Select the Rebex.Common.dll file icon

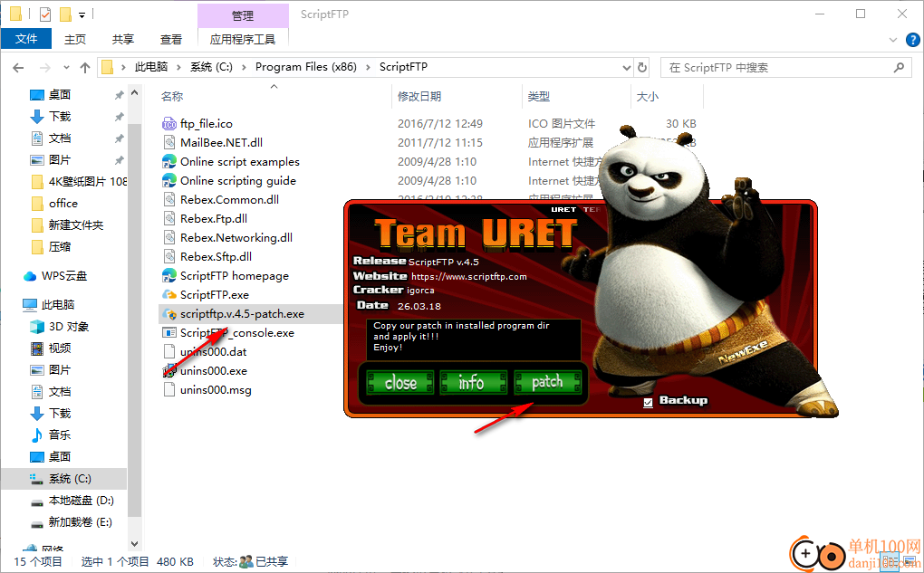pyautogui.click(x=169, y=200)
